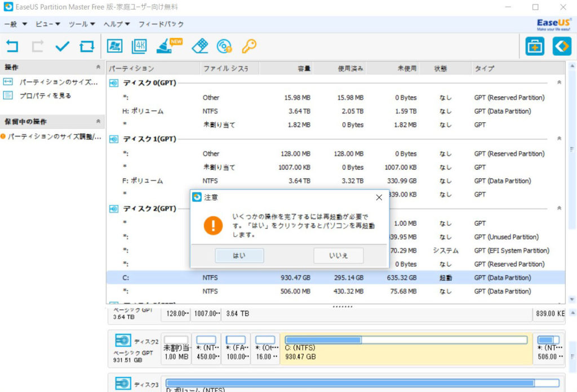Select the H: ボリューム partition row
The image size is (577, 392).
[x=336, y=111]
